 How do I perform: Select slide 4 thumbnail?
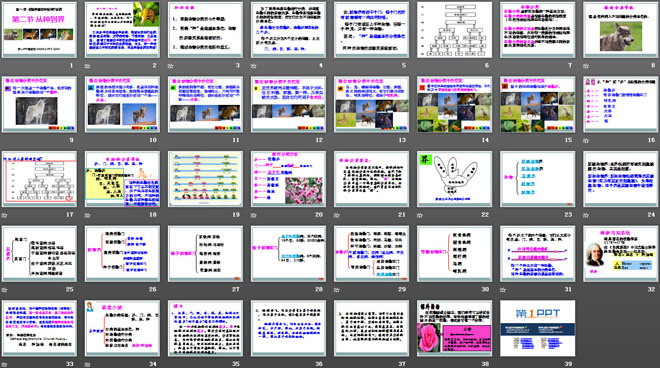click(289, 30)
